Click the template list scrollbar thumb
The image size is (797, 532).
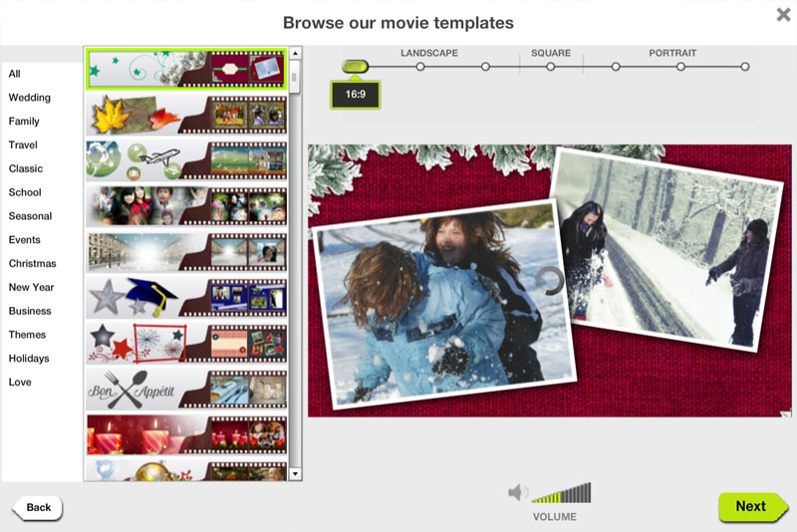(x=294, y=77)
